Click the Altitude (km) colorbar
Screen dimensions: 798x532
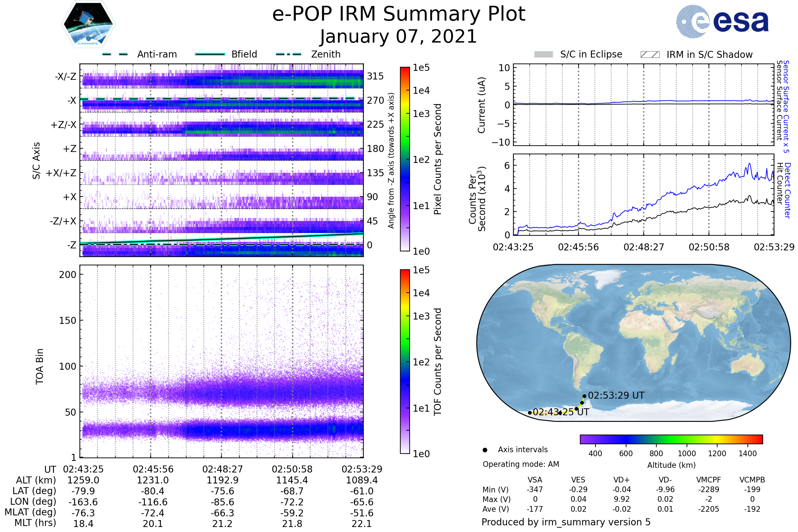[671, 439]
